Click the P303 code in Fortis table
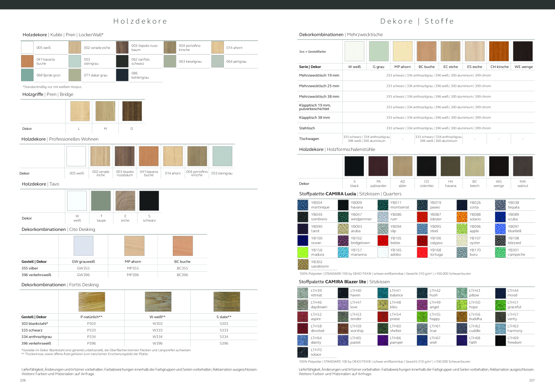 click(91, 323)
